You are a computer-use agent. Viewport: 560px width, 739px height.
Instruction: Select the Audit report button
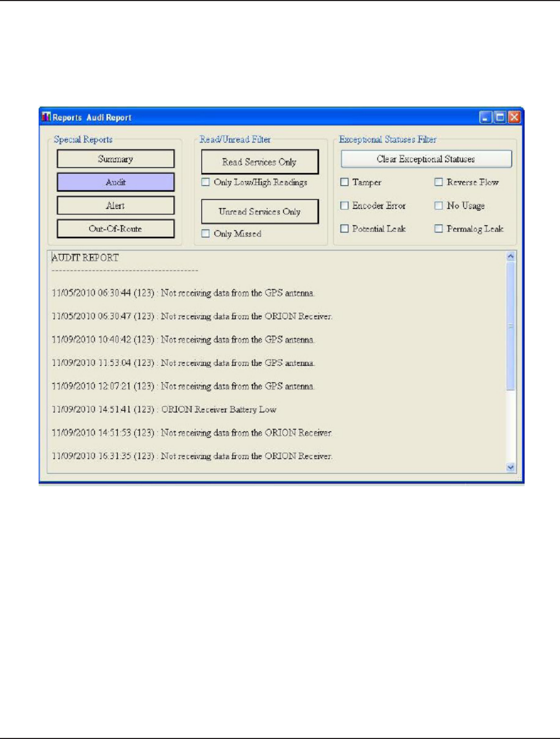(x=116, y=182)
